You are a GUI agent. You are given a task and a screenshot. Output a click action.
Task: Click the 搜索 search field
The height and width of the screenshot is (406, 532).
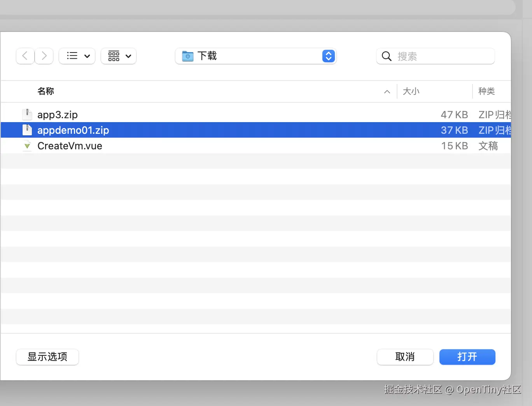pyautogui.click(x=436, y=56)
